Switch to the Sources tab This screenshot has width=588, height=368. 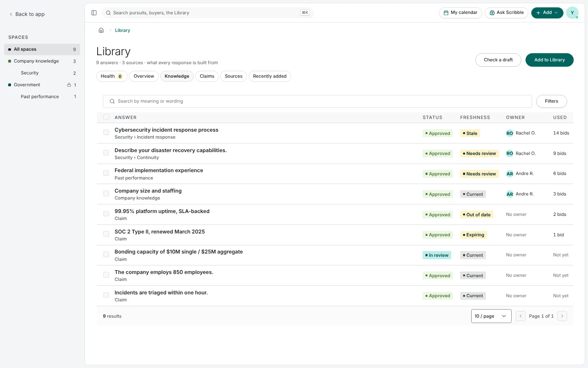[234, 76]
